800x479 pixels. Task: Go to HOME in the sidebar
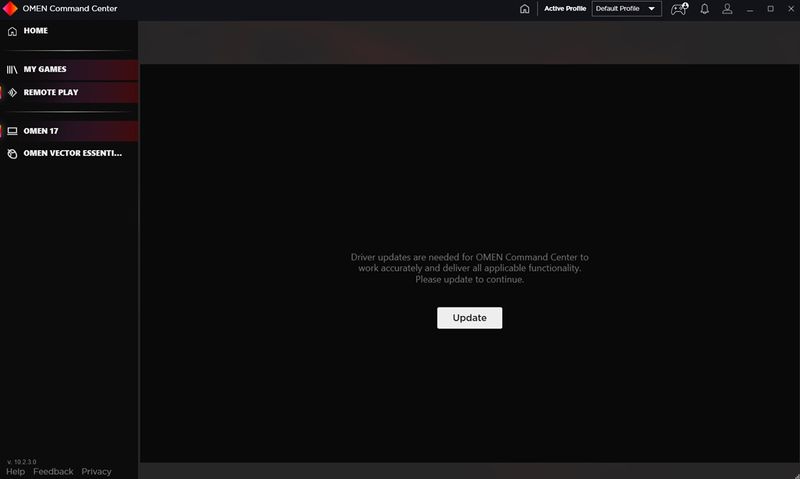click(x=36, y=31)
